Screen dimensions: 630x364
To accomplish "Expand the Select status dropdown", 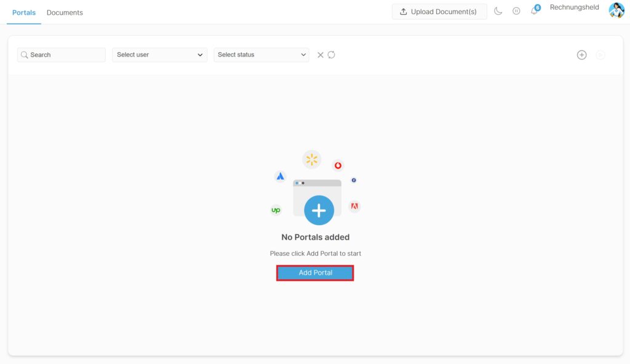I will pyautogui.click(x=261, y=55).
